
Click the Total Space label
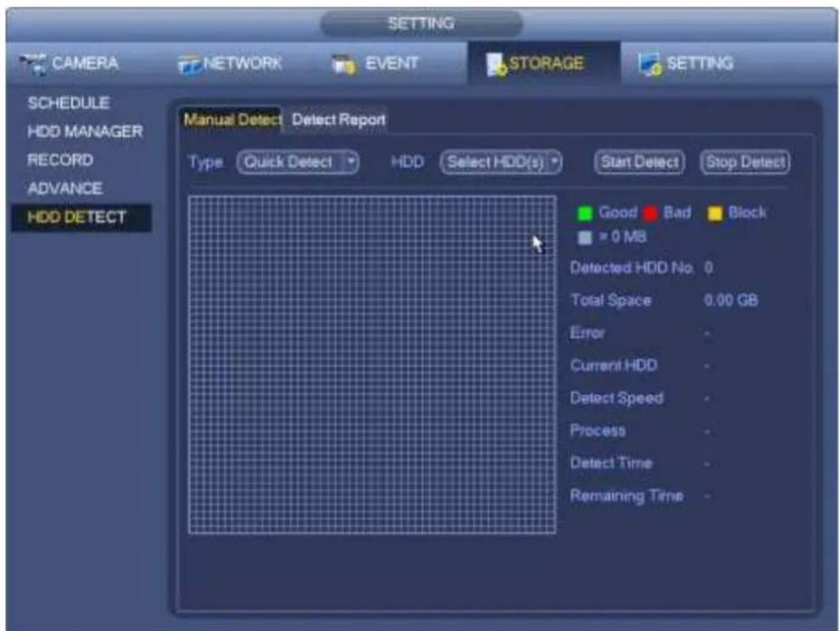[x=610, y=300]
